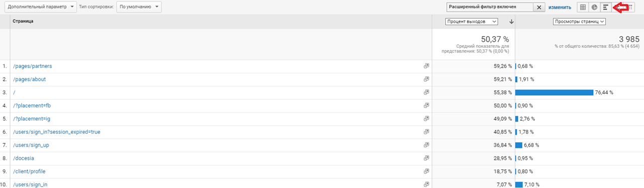Select the performance bar view icon

point(606,7)
